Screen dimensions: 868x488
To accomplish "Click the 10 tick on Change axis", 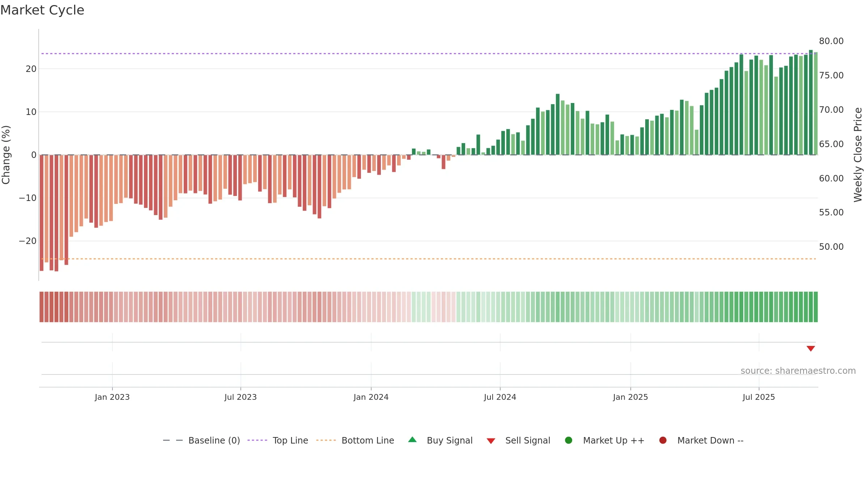I will (31, 112).
